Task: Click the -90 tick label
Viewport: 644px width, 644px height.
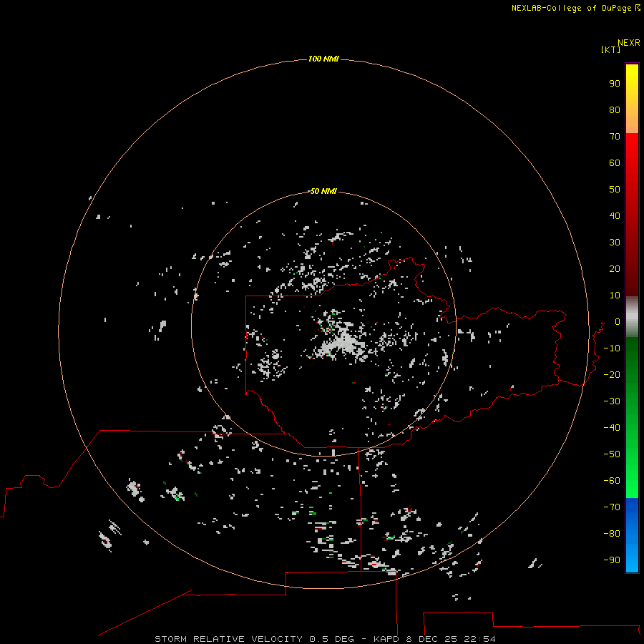Action: (x=612, y=560)
